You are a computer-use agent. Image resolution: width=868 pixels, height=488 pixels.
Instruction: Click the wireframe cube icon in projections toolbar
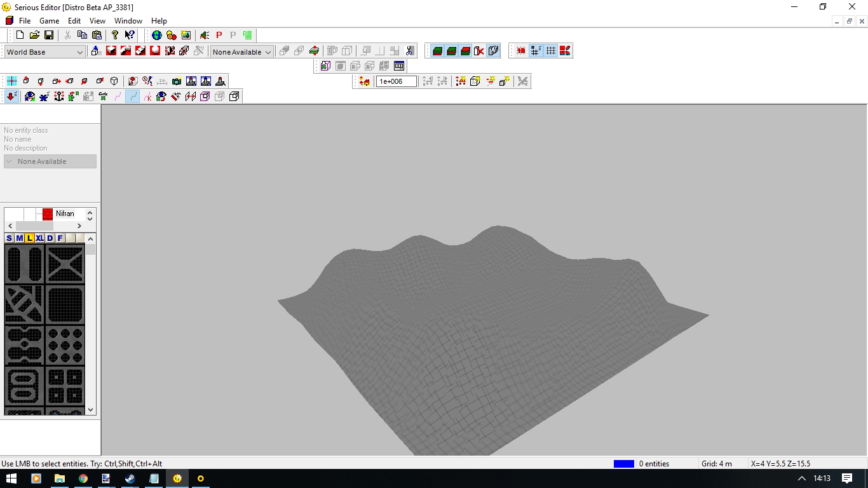[114, 81]
